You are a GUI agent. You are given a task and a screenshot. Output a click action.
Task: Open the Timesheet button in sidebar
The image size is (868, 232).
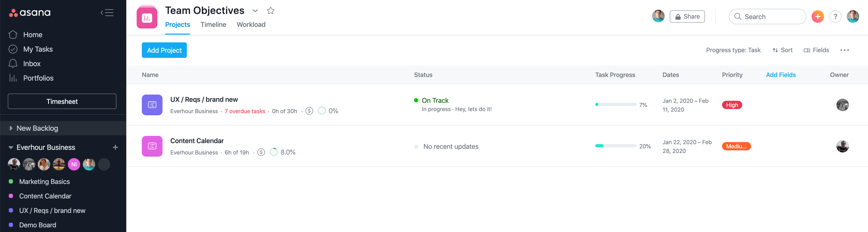point(62,101)
